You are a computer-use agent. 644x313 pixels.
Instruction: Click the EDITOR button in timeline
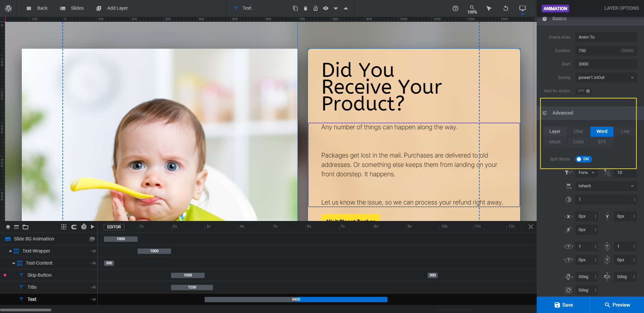tap(114, 227)
